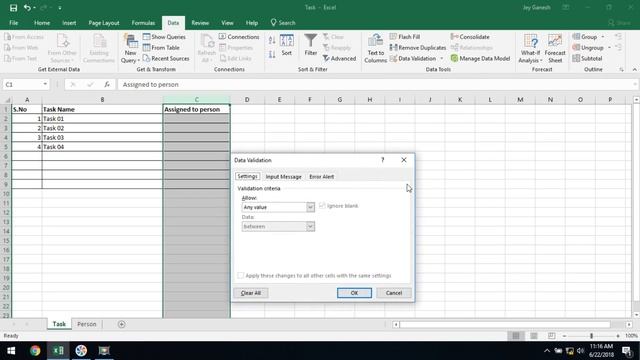
Task: Open the Formulas tab
Action: (143, 23)
